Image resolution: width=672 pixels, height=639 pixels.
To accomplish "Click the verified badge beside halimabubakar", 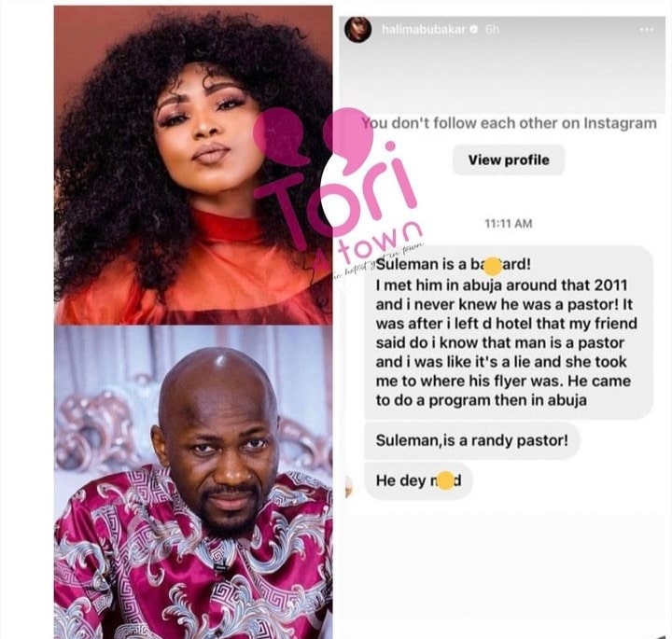I will coord(474,30).
